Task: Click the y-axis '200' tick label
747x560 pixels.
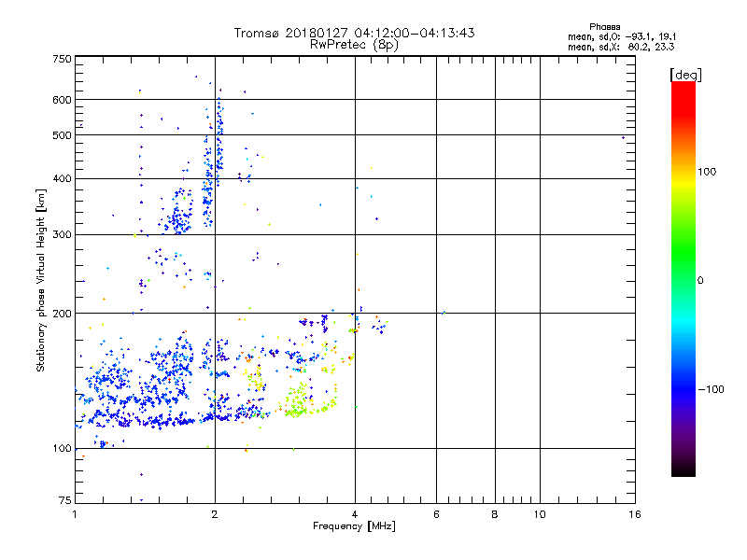Action: click(x=62, y=314)
